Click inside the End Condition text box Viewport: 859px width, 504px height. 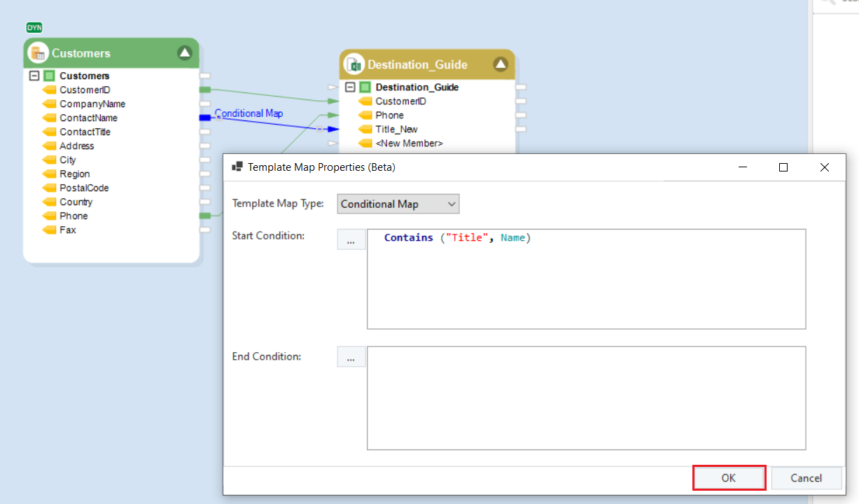click(586, 398)
